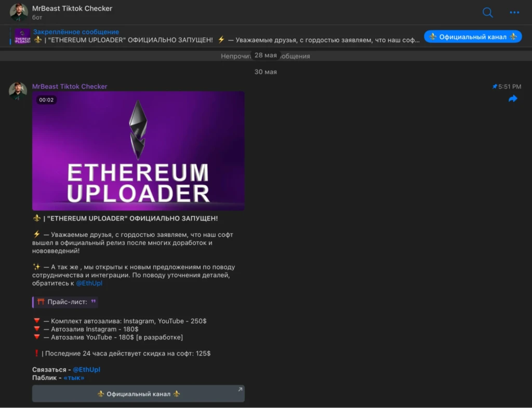Click the bot avatar in chat header

pyautogui.click(x=19, y=12)
